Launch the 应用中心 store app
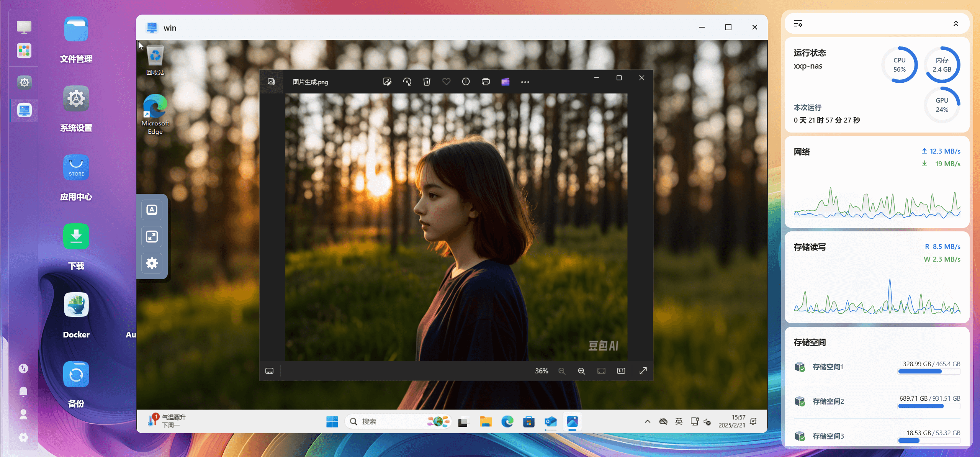The height and width of the screenshot is (457, 980). pos(76,168)
